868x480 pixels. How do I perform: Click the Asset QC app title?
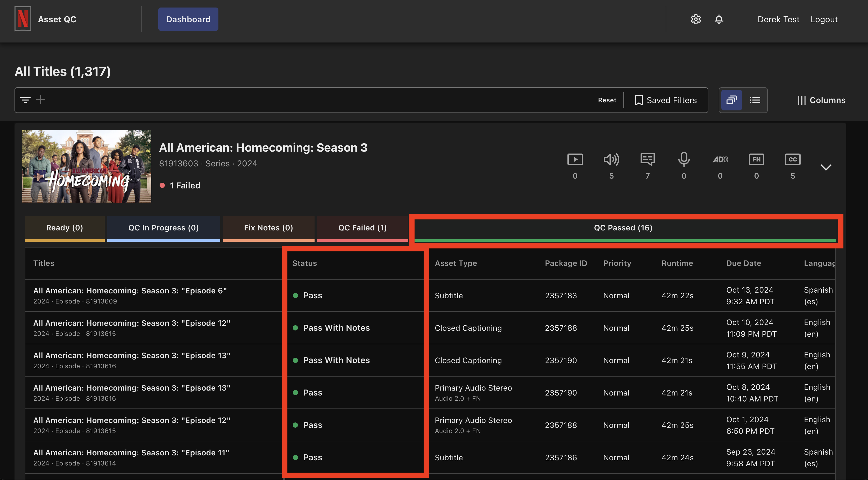tap(57, 19)
